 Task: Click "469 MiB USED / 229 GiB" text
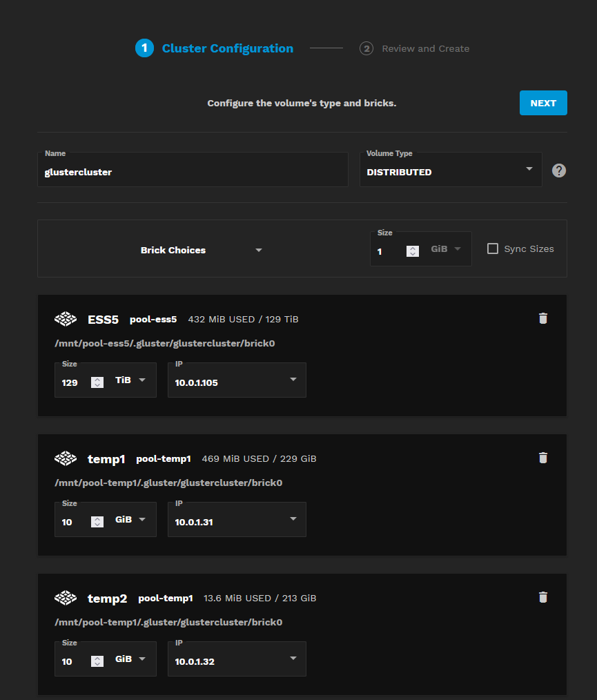(x=259, y=458)
